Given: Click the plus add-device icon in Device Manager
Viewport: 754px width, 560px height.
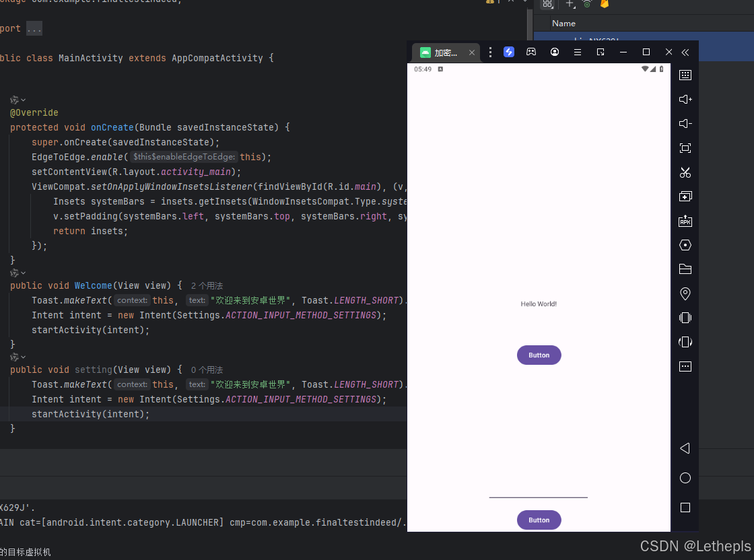Looking at the screenshot, I should click(570, 4).
